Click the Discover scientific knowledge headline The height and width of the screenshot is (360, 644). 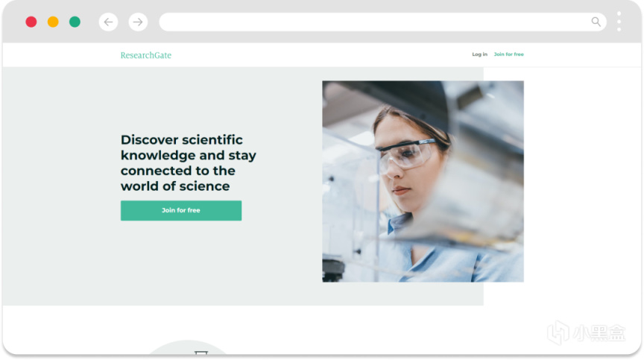[188, 163]
